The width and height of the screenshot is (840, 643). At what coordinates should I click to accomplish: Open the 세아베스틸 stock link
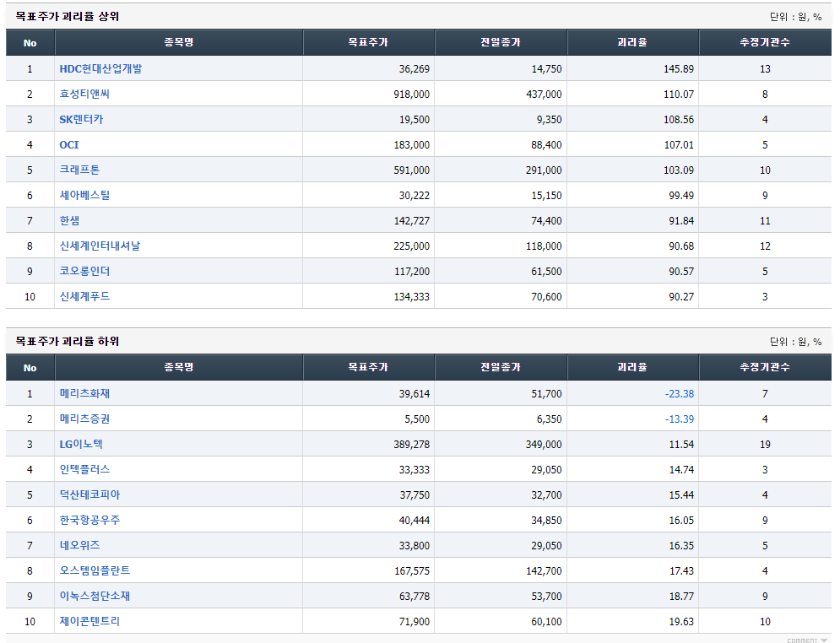84,196
